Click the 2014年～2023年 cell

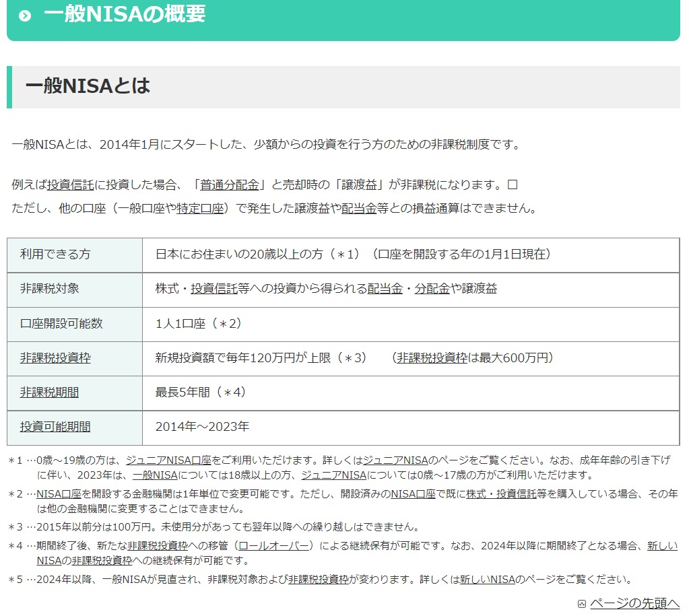pos(411,428)
